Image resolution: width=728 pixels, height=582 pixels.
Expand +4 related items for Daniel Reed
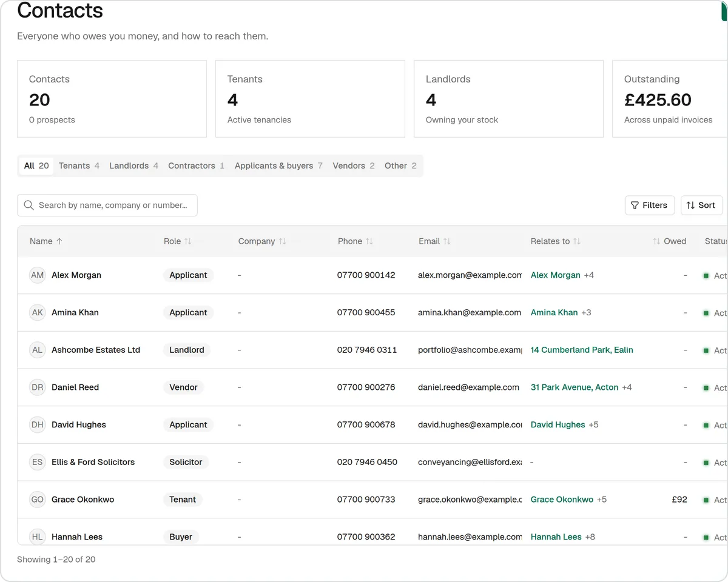click(627, 387)
